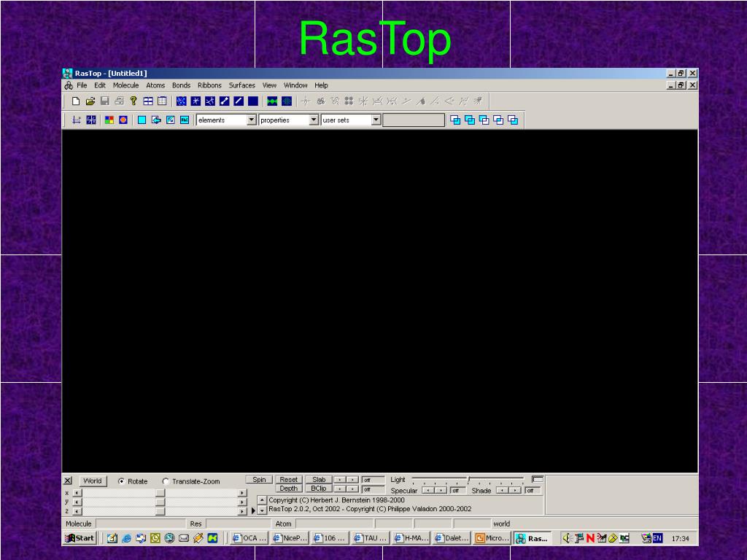Screen dimensions: 747x560
Task: Open the Ribbons menu
Action: click(x=209, y=85)
